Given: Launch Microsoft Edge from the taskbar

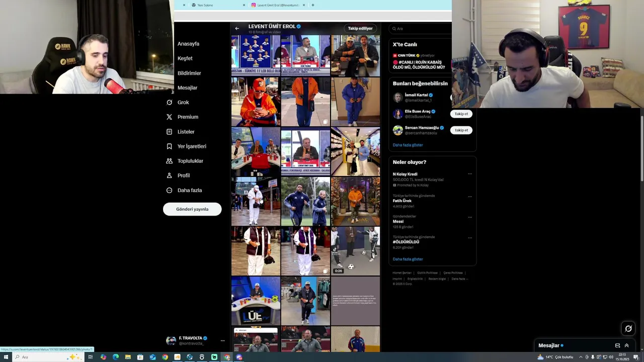Looking at the screenshot, I should point(116,357).
